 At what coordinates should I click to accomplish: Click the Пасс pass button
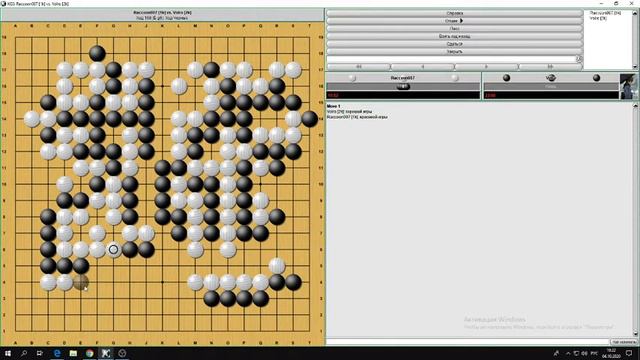pos(454,29)
